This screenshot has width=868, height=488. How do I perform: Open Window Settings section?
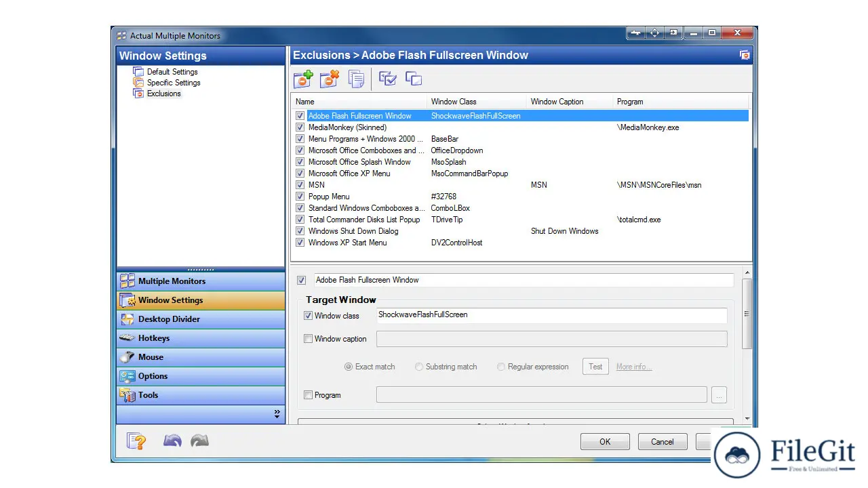201,300
